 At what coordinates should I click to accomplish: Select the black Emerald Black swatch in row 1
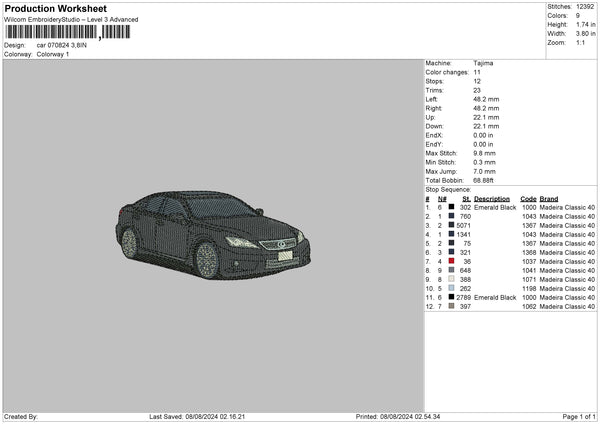[452, 207]
